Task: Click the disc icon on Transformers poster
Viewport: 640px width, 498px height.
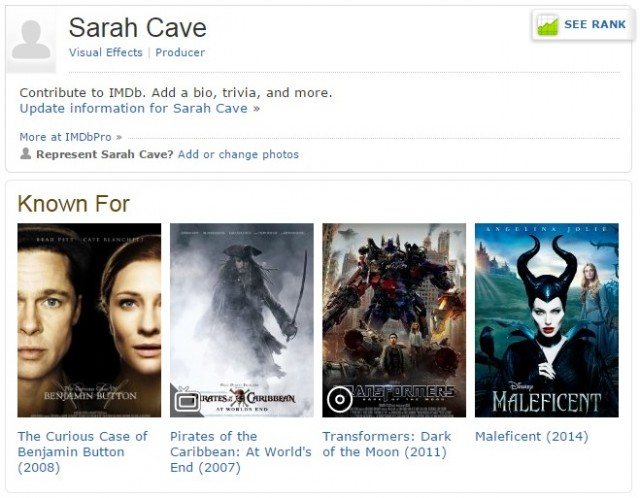Action: (339, 399)
